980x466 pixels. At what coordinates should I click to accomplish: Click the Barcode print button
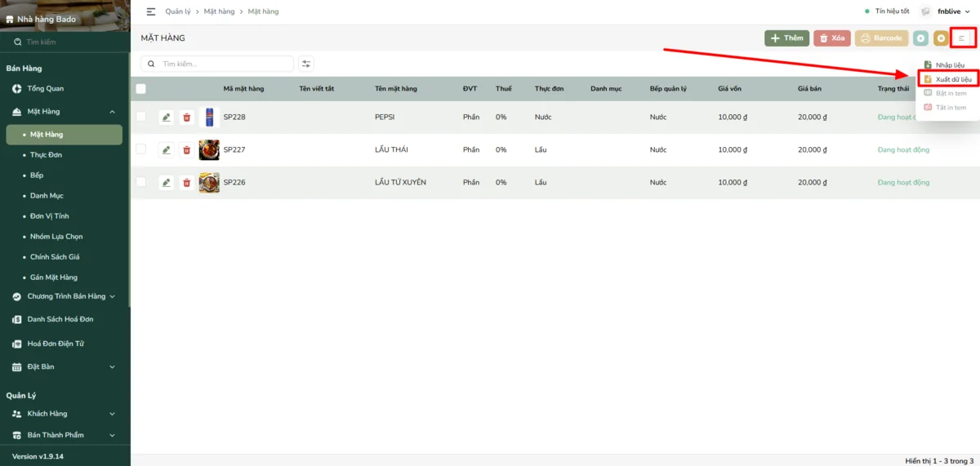tap(881, 38)
